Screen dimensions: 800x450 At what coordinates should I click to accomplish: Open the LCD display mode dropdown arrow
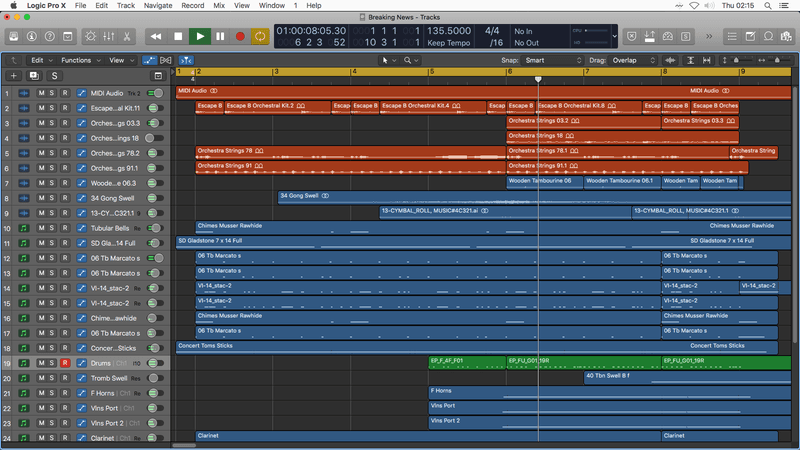614,36
